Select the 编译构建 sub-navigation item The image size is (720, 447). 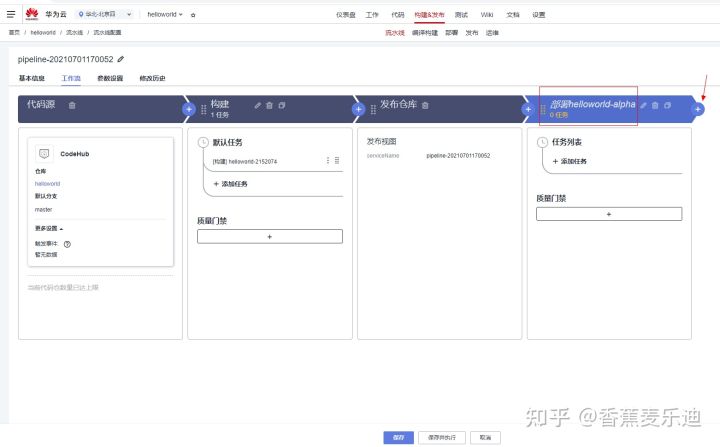pyautogui.click(x=425, y=33)
